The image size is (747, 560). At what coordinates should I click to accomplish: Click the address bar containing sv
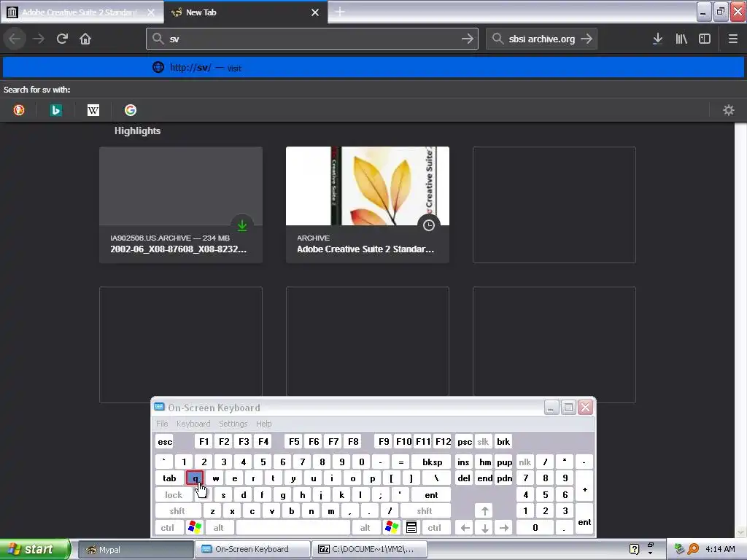click(x=312, y=39)
